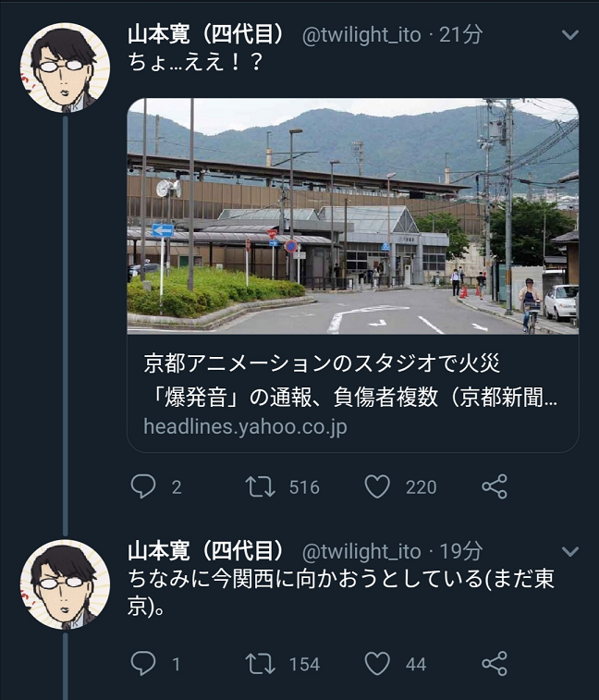The height and width of the screenshot is (700, 599).
Task: Like the first tweet with 220 likes
Action: (378, 486)
